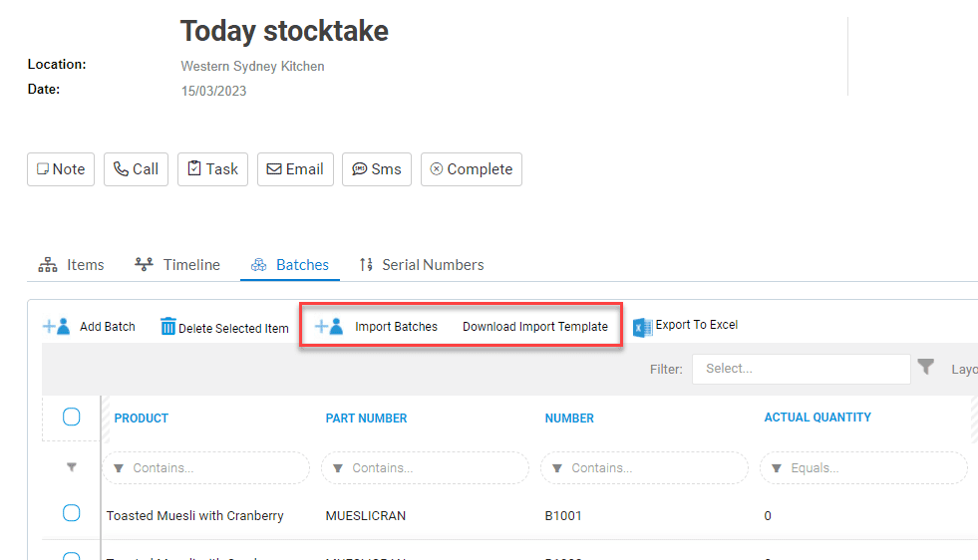Open the Number column filter options funnel

tap(557, 468)
